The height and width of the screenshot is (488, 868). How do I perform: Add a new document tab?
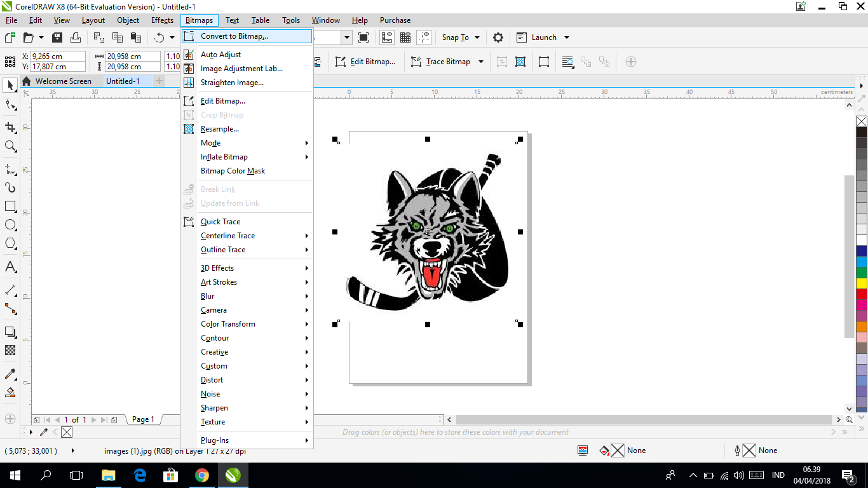click(159, 81)
